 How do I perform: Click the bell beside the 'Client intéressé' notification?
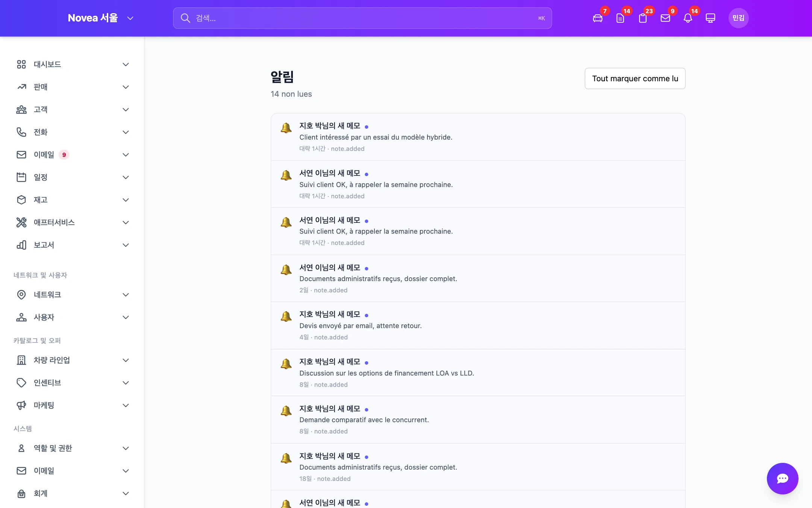(x=286, y=128)
